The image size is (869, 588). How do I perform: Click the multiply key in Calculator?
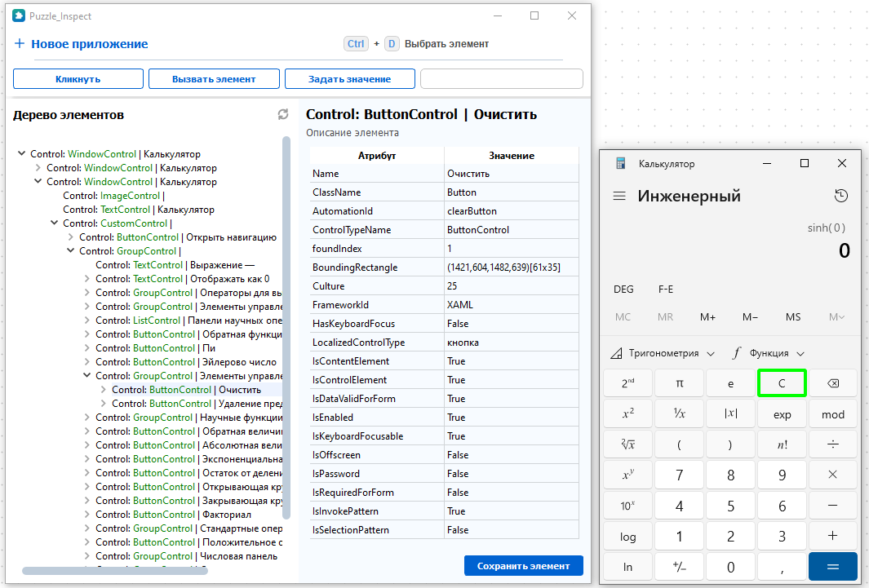[x=832, y=475]
